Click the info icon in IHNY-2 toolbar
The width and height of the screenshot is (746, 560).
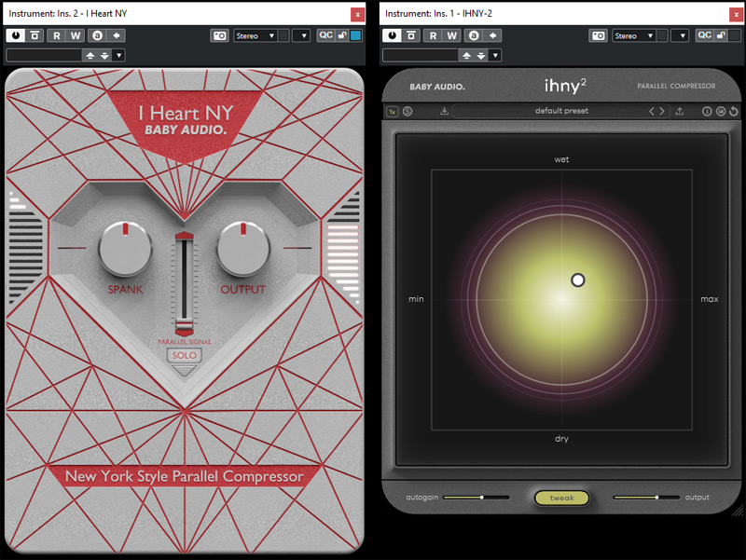[707, 111]
